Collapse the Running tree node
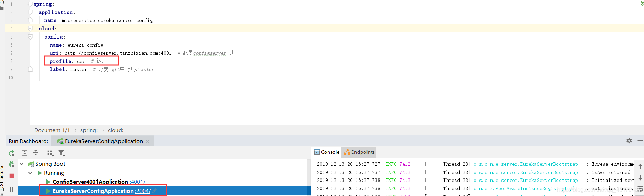The width and height of the screenshot is (644, 196). [30, 173]
